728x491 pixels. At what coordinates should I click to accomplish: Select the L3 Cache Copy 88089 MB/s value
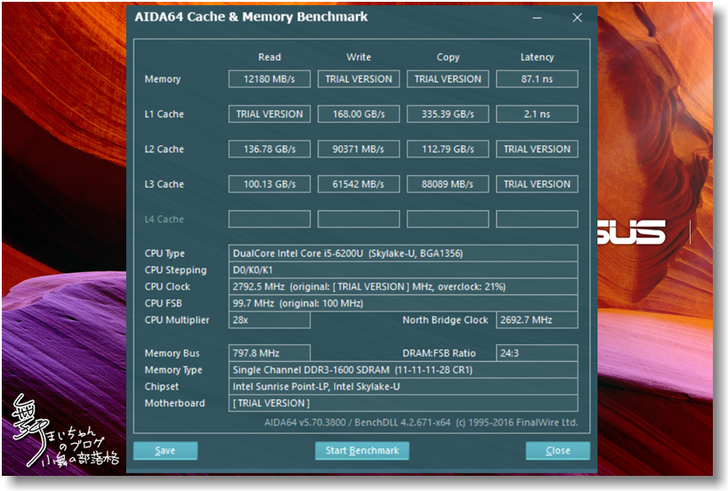pyautogui.click(x=447, y=184)
